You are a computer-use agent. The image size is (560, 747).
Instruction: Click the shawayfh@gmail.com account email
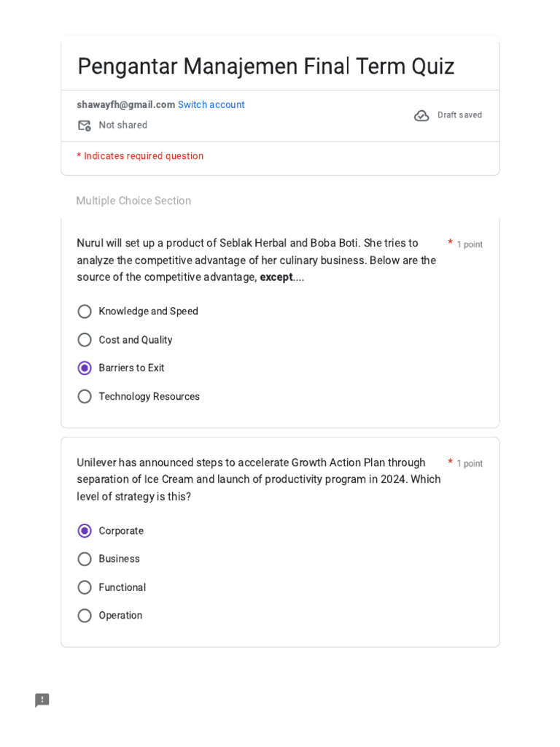click(125, 105)
